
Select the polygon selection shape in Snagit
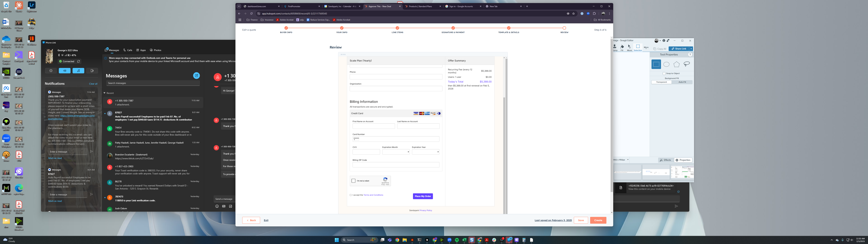point(677,64)
